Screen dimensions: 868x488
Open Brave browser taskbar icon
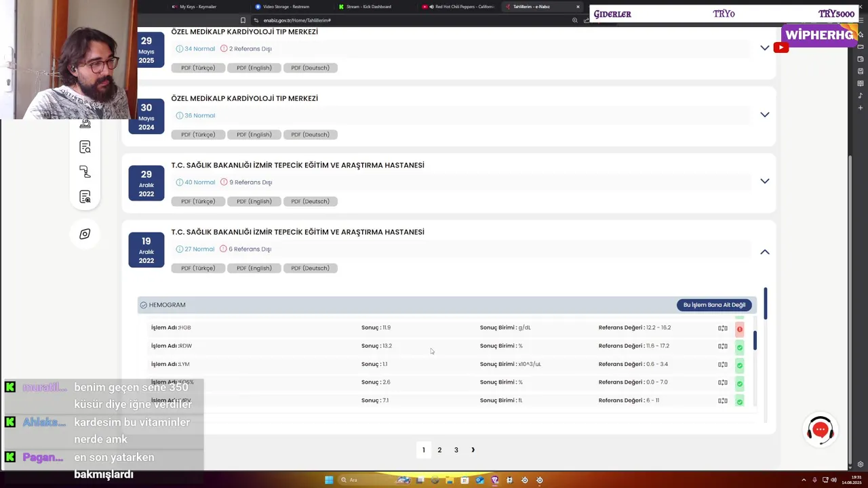(x=494, y=480)
